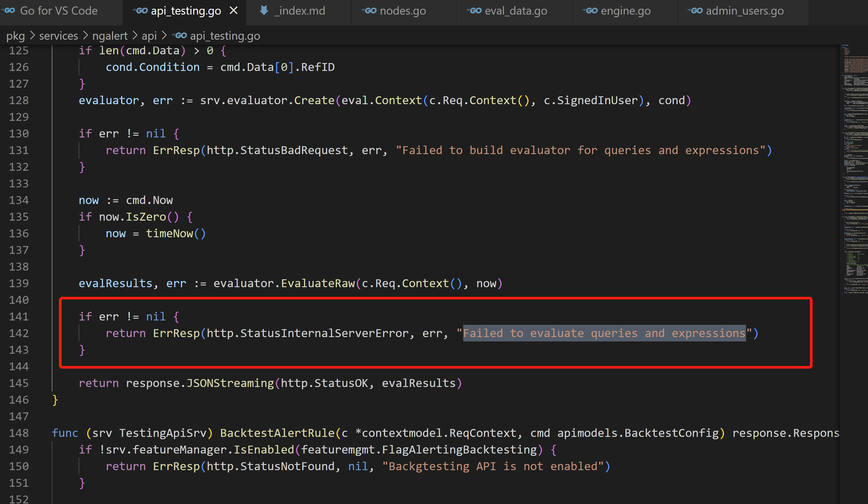The image size is (868, 504).
Task: Switch to the admin_users.go tab
Action: (744, 11)
